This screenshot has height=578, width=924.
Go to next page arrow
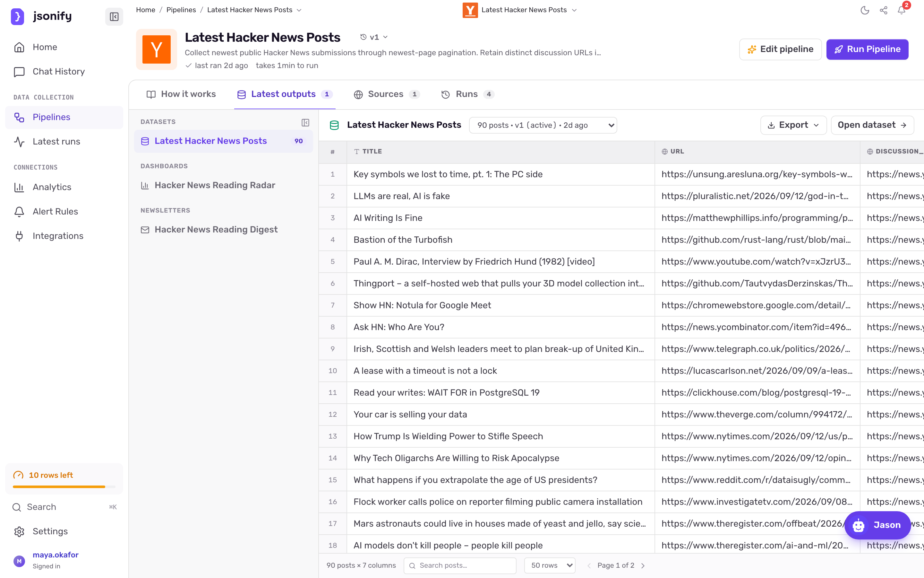[643, 566]
